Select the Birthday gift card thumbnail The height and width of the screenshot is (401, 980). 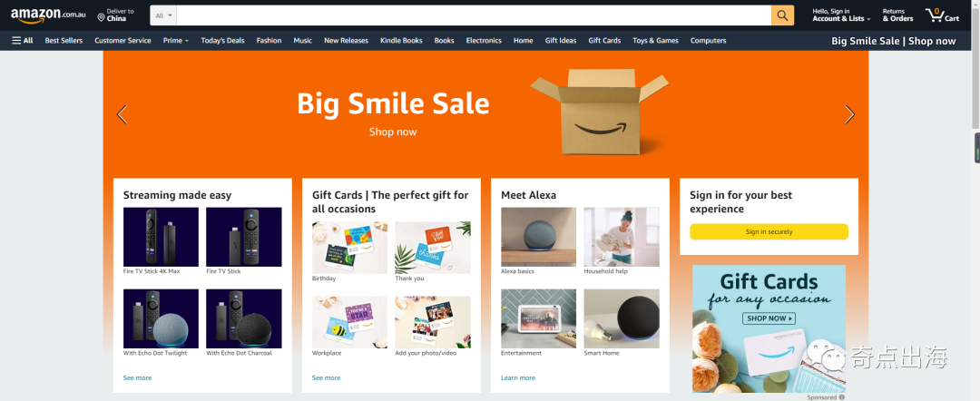tap(349, 248)
